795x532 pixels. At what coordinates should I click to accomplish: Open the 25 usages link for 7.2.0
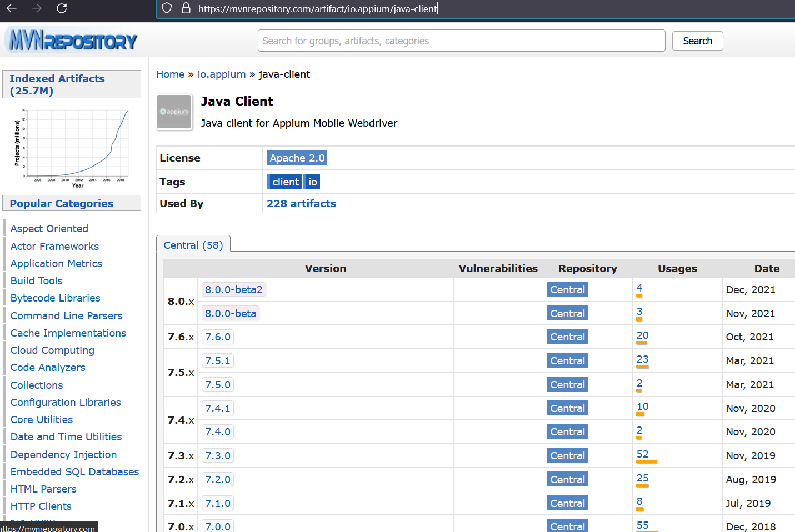pos(642,478)
